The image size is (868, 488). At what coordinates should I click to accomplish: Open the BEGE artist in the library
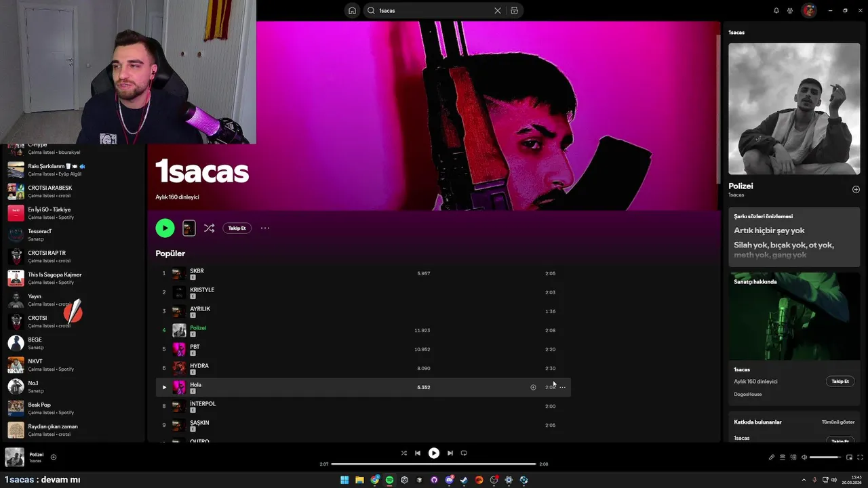click(x=75, y=343)
